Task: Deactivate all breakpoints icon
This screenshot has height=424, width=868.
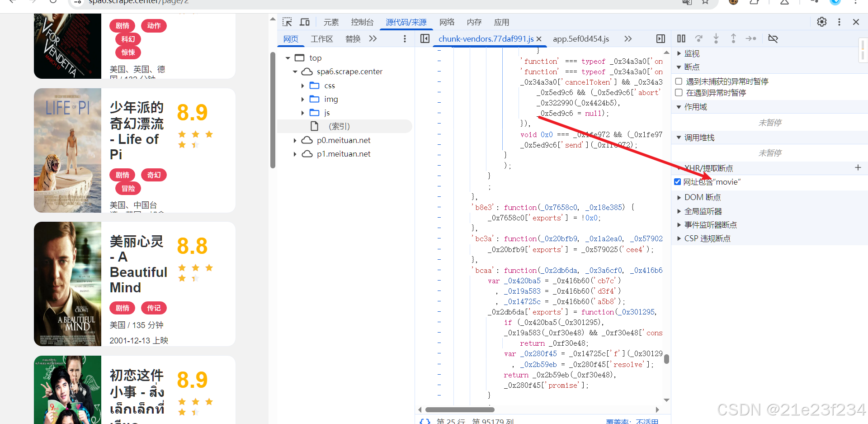Action: point(773,38)
